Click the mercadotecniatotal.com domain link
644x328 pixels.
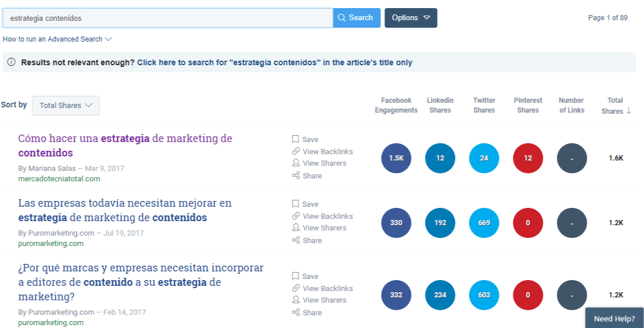(x=59, y=178)
